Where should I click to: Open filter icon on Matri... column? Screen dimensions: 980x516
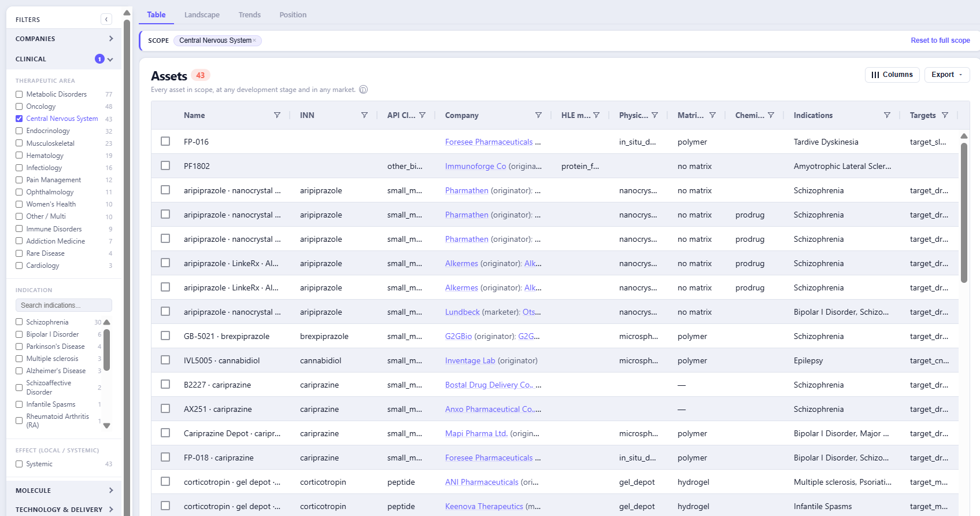(713, 115)
